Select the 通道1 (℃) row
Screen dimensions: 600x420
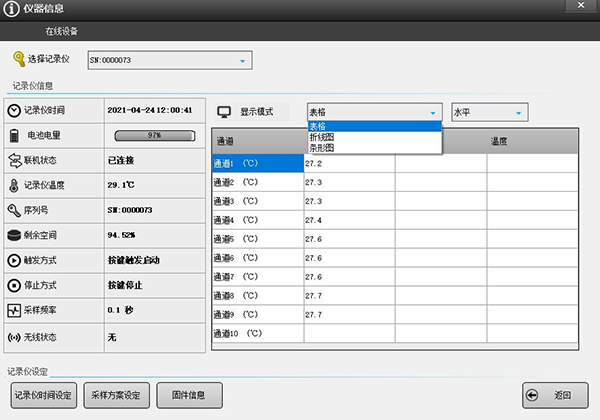click(x=395, y=163)
